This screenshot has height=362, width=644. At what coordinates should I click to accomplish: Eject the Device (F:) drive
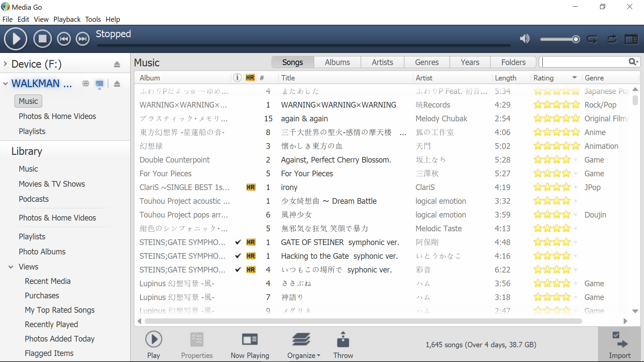click(x=117, y=64)
